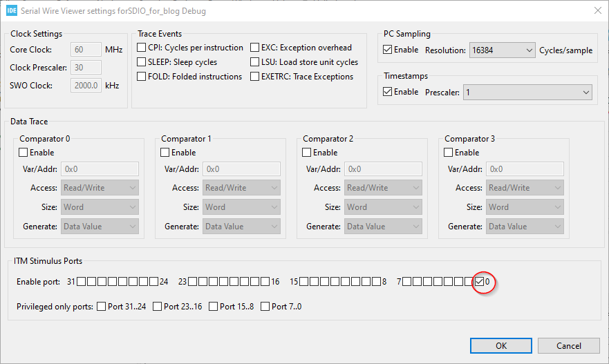Enable Comparator 2 checkbox
Viewport: 609px width, 364px height.
point(306,153)
